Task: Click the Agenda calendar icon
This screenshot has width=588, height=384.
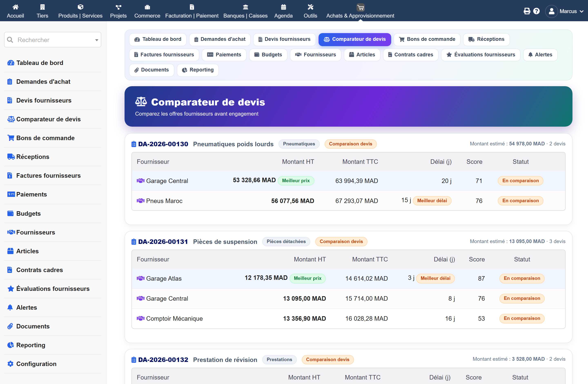Action: [x=283, y=7]
